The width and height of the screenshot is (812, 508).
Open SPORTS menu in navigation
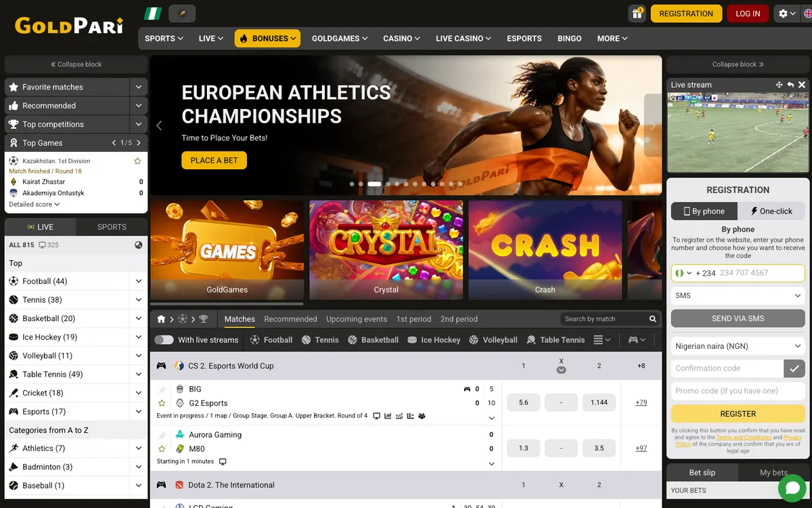coord(164,39)
